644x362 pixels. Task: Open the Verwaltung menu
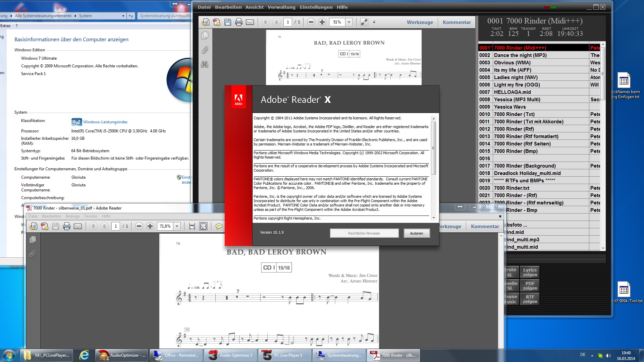click(281, 7)
